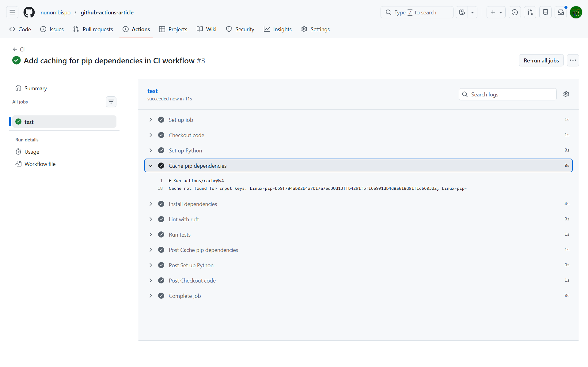Screen dimensions: 588x367
Task: Click the GitHub logo icon
Action: point(29,12)
